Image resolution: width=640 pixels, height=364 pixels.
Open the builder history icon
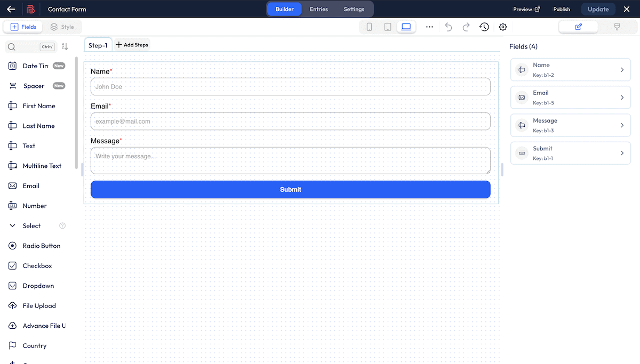[x=484, y=27]
